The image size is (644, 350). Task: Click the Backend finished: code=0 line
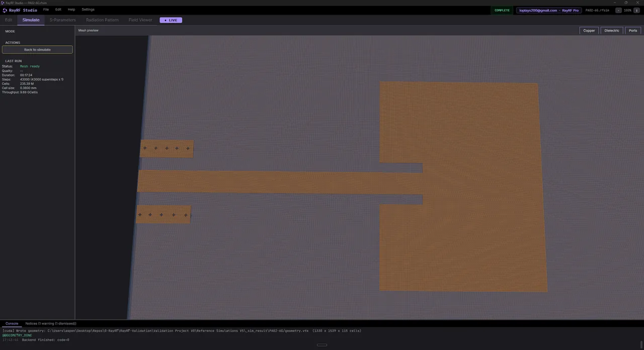tap(45, 340)
